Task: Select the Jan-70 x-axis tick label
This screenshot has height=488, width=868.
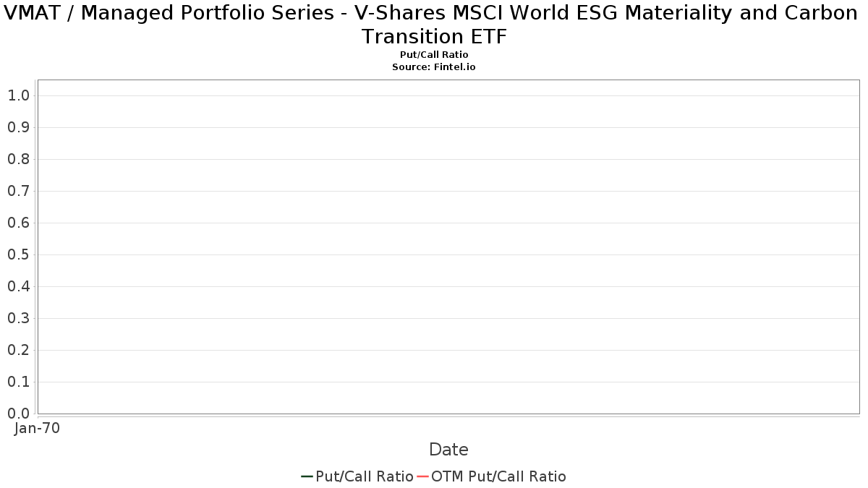Action: 37,428
